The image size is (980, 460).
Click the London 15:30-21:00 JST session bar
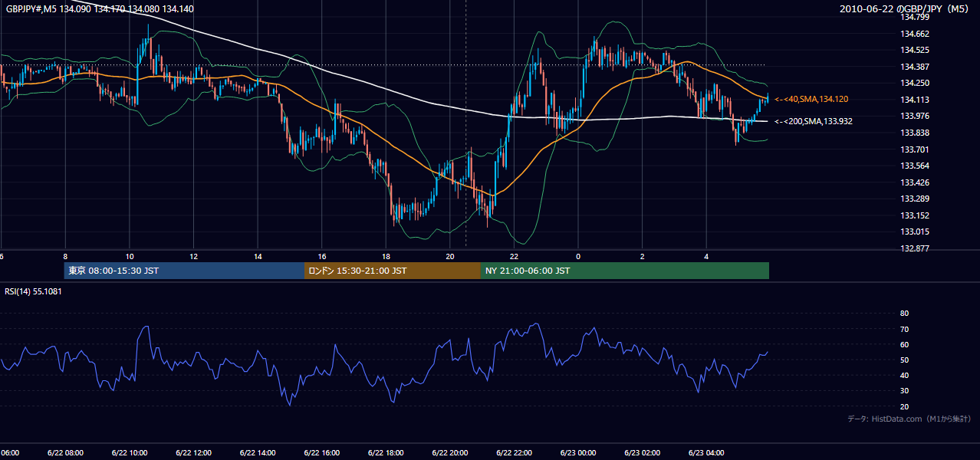click(x=393, y=271)
